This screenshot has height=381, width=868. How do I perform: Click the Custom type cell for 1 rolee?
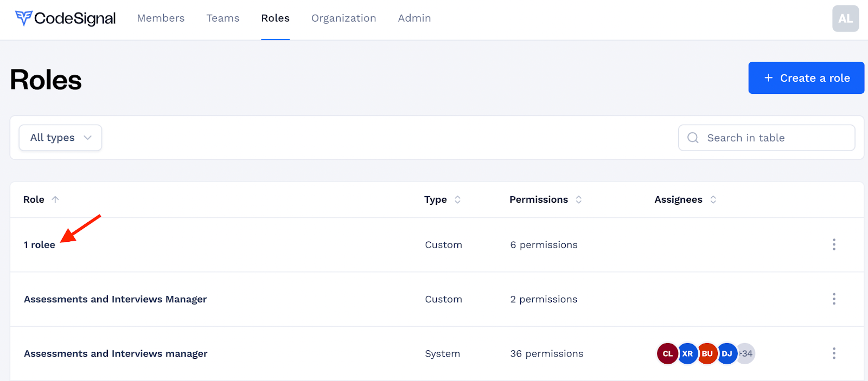click(443, 245)
